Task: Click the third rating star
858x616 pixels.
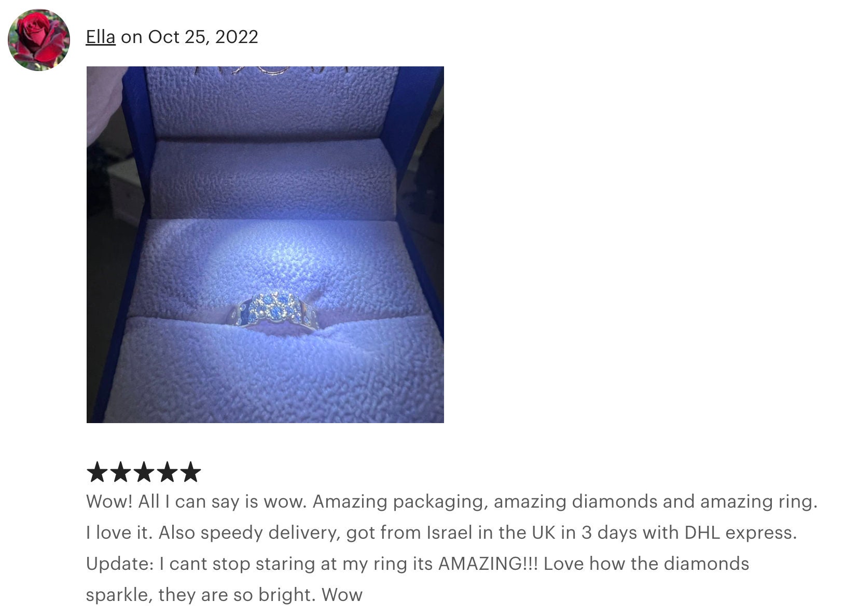Action: tap(144, 472)
